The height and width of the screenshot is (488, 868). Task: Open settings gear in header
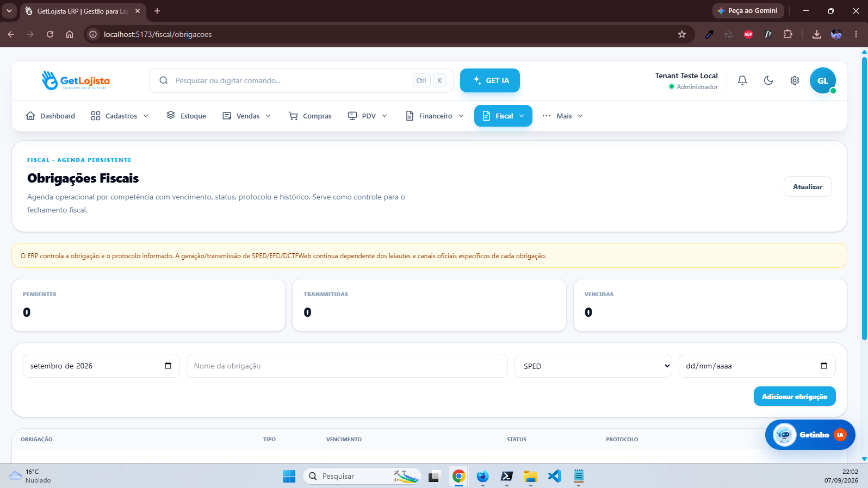[x=795, y=80]
